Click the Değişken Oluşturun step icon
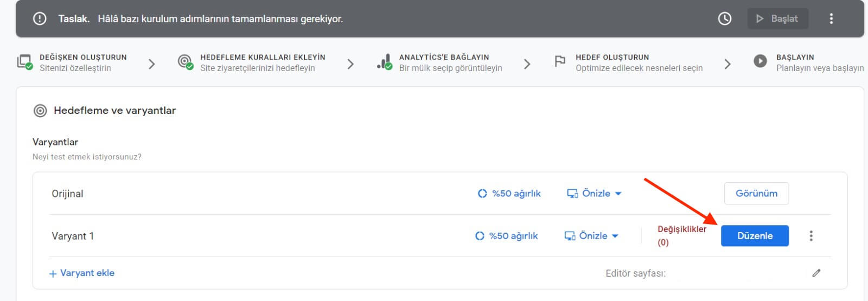 coord(25,62)
